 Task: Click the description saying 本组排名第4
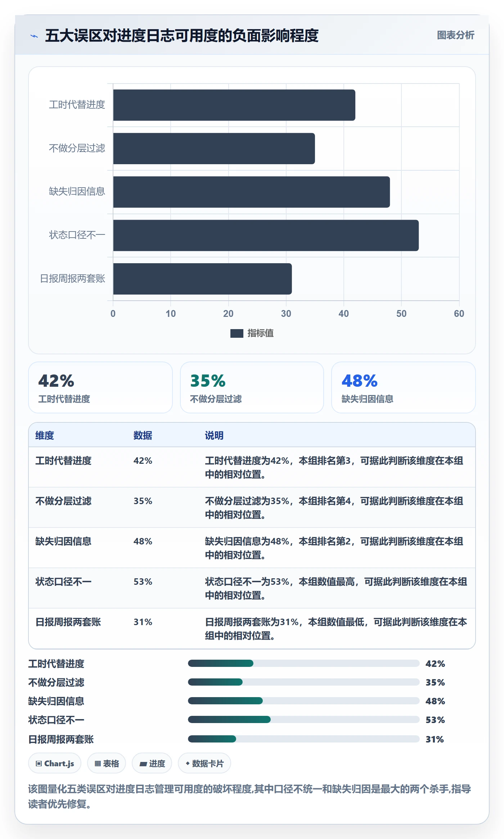point(334,508)
